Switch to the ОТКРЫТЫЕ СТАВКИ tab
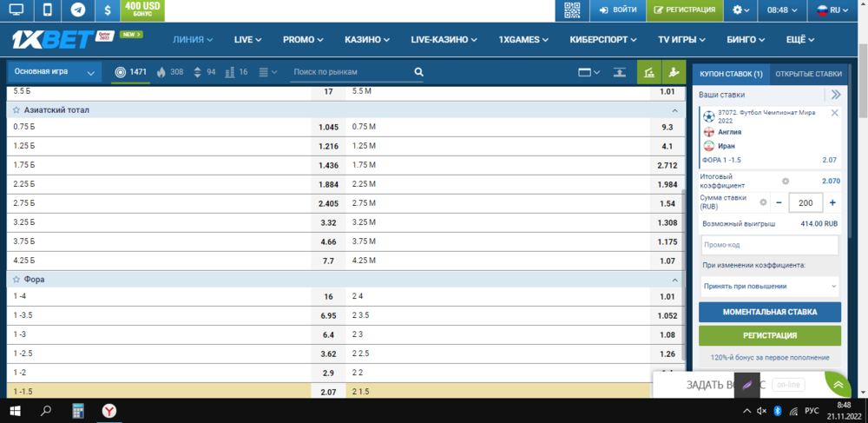 pyautogui.click(x=808, y=74)
